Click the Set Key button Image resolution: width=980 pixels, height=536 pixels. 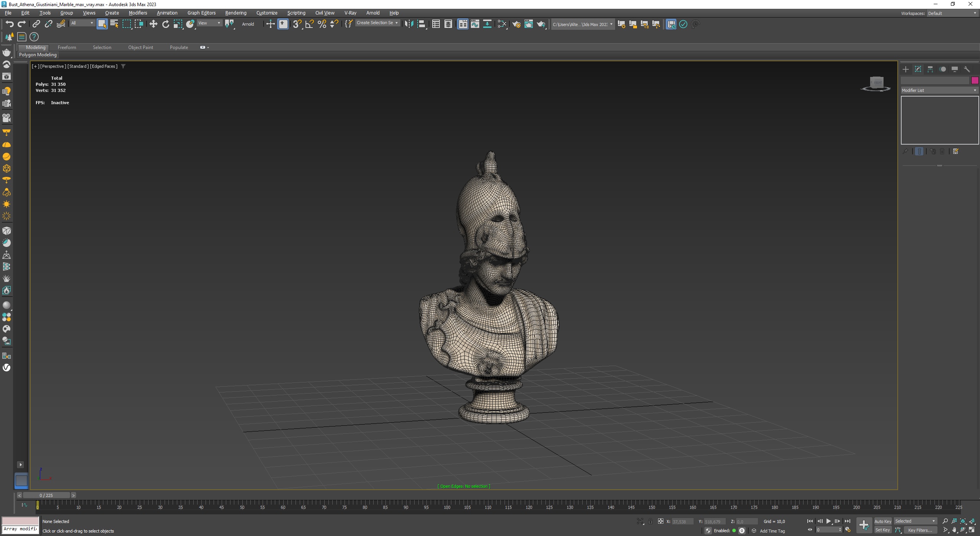(x=882, y=530)
